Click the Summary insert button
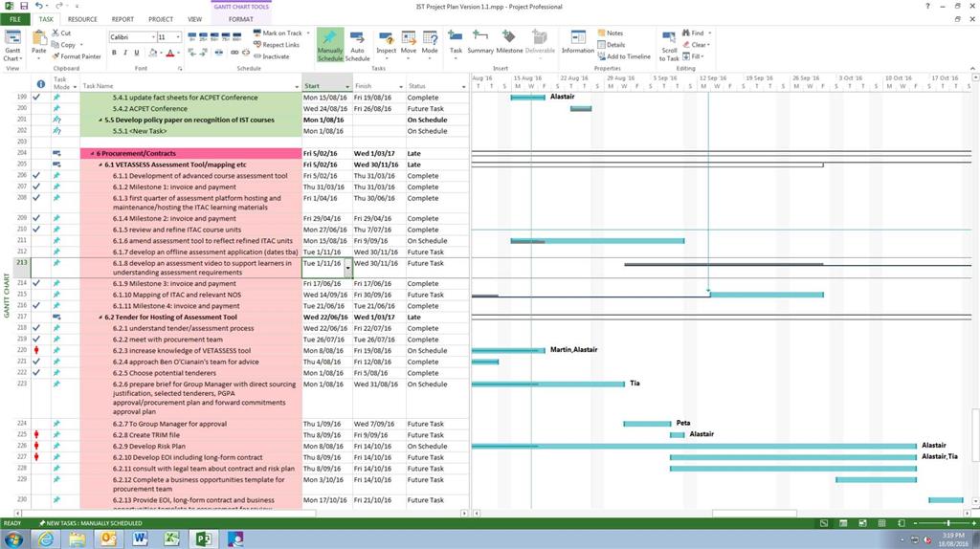Viewport: 980px width, 549px height. [480, 42]
